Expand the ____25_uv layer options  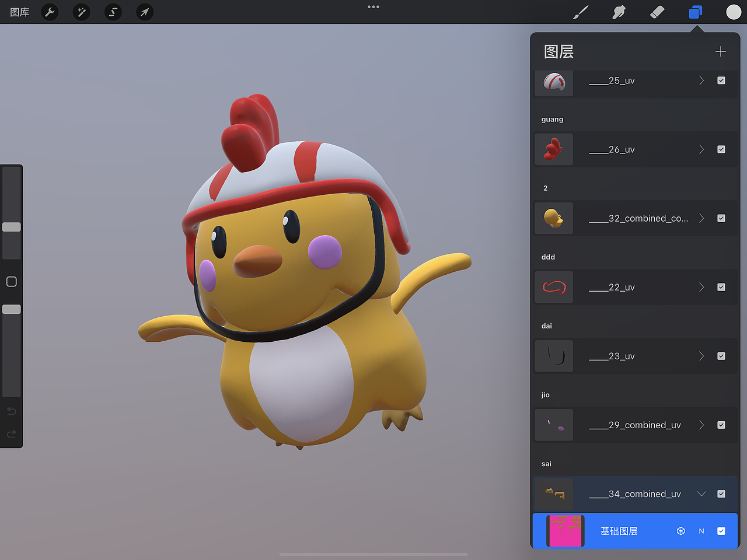pyautogui.click(x=701, y=80)
